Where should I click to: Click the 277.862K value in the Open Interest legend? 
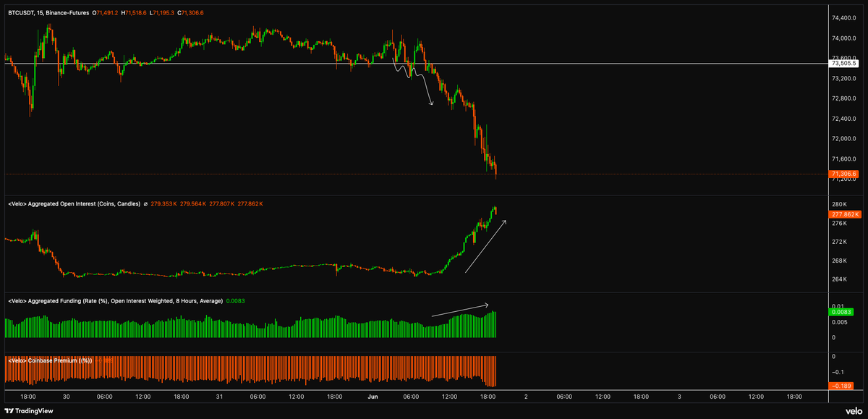point(250,204)
